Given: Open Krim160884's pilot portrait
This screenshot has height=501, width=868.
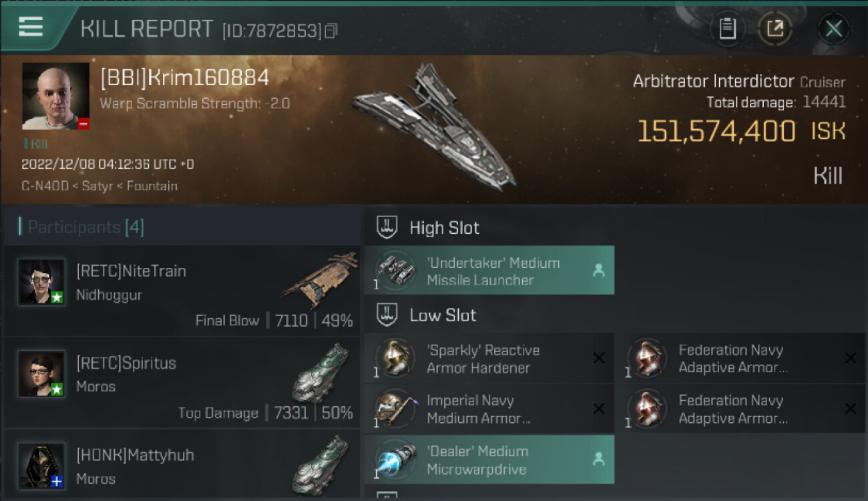Looking at the screenshot, I should [x=55, y=96].
